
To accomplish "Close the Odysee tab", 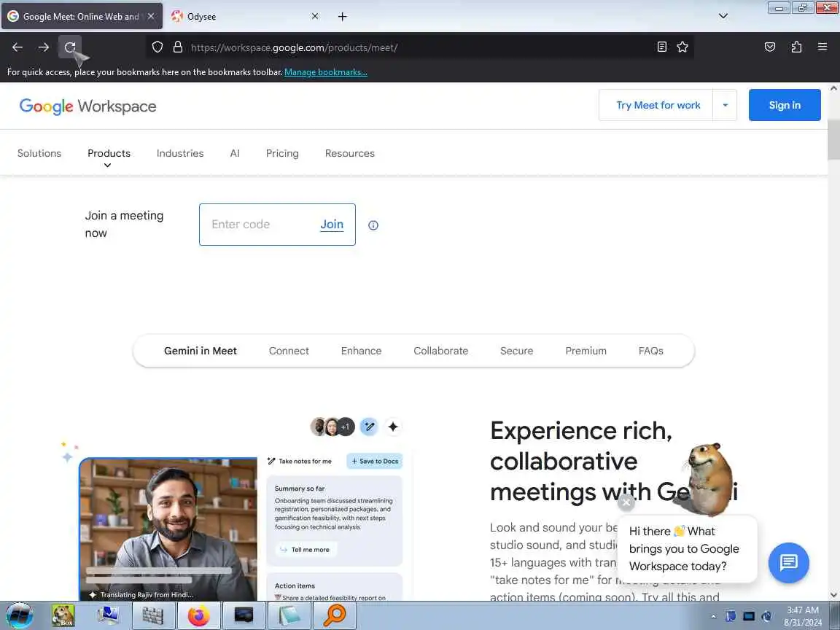I will [315, 17].
